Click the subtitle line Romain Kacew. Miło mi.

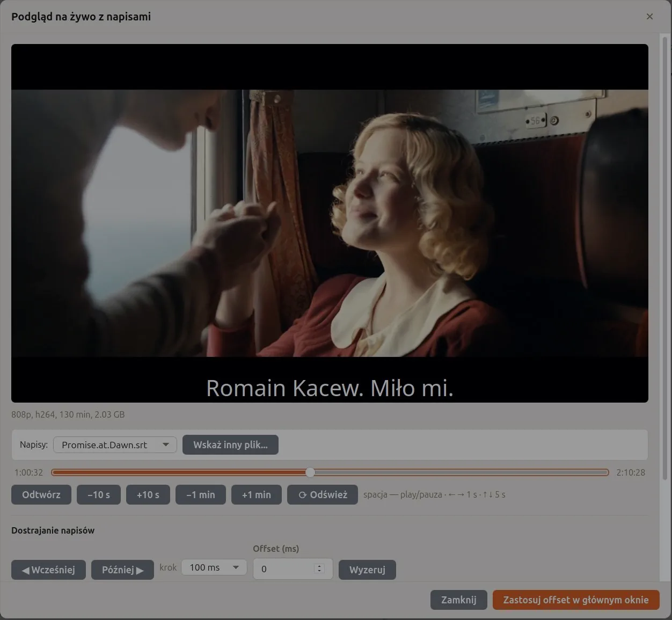tap(330, 388)
